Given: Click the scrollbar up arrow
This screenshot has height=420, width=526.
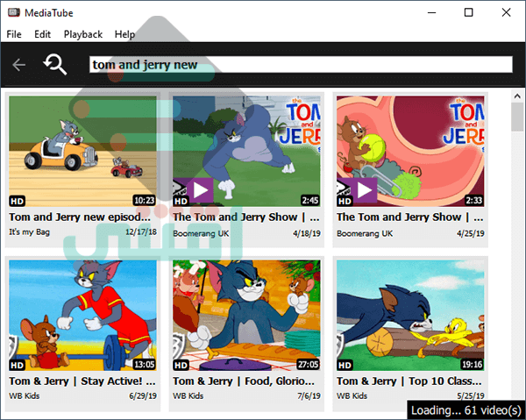Looking at the screenshot, I should pyautogui.click(x=517, y=96).
